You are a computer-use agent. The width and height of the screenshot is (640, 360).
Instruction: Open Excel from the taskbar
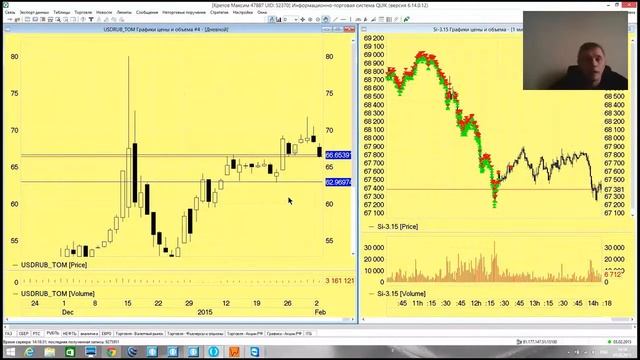70,352
